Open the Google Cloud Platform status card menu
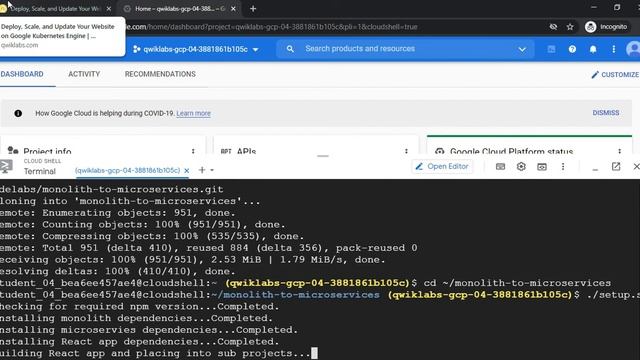The image size is (640, 360). click(x=620, y=151)
